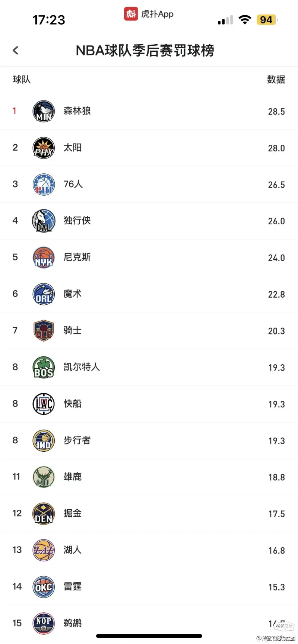This screenshot has width=298, height=644.
Task: Tap the Bucks MIL logo
Action: (44, 477)
